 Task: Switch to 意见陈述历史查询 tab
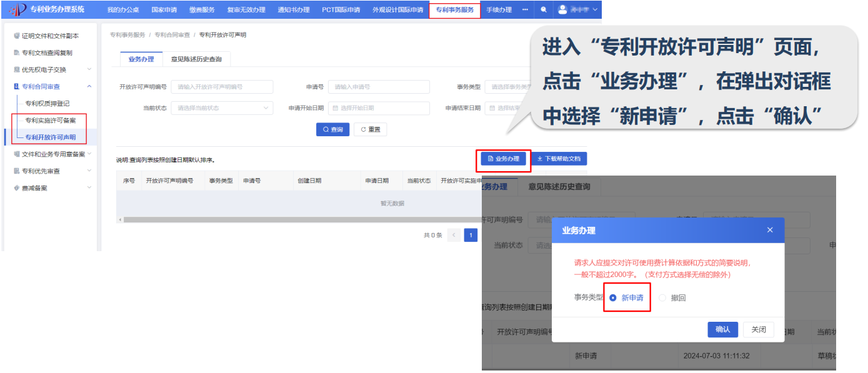coord(196,59)
